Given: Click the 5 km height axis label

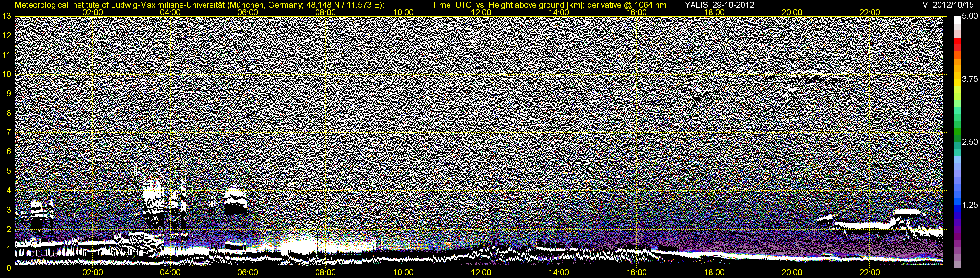Looking at the screenshot, I should pos(9,171).
